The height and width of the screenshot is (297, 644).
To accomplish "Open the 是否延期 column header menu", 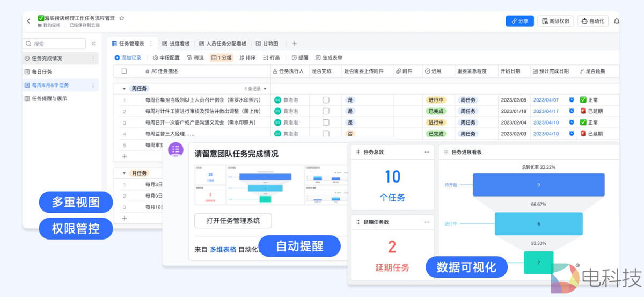I will tap(597, 71).
